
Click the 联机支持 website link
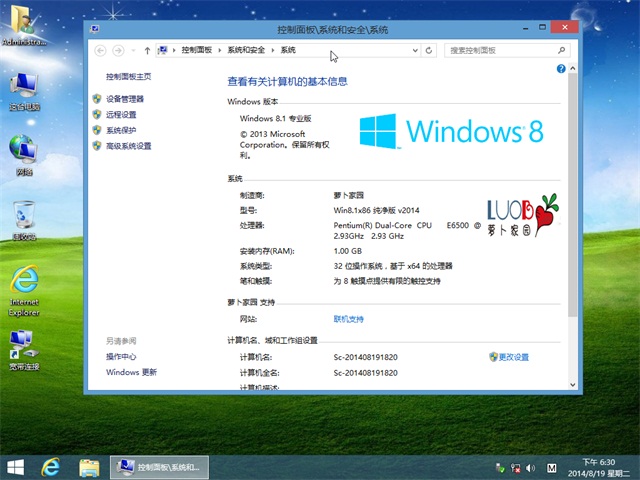(x=349, y=319)
